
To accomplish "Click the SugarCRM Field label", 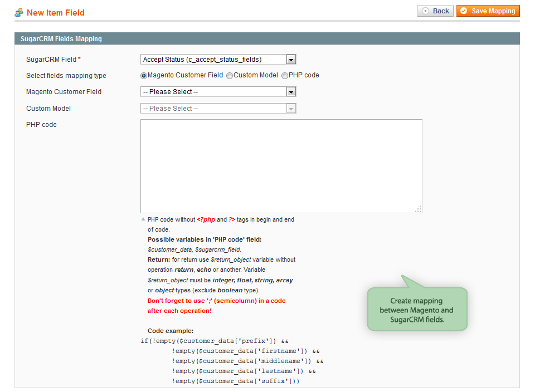I will (51, 60).
